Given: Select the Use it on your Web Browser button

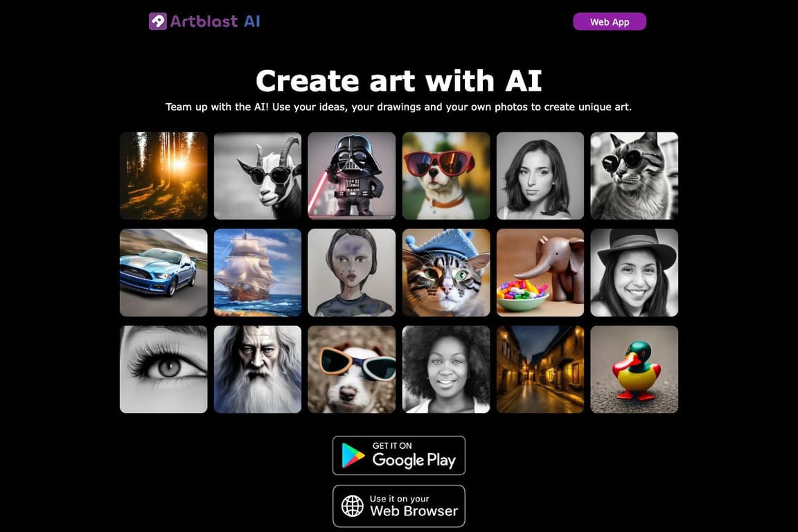Looking at the screenshot, I should pyautogui.click(x=398, y=506).
